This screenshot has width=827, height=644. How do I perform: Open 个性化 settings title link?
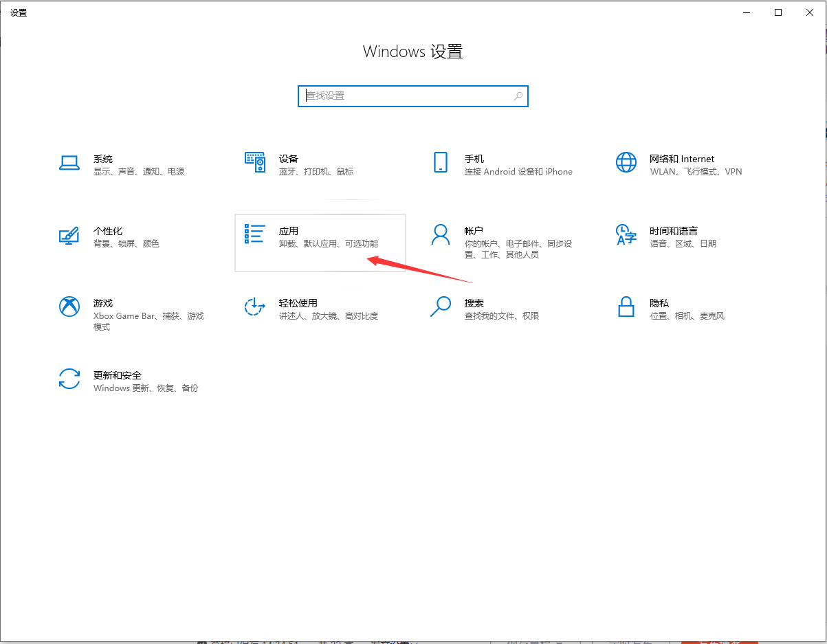108,231
